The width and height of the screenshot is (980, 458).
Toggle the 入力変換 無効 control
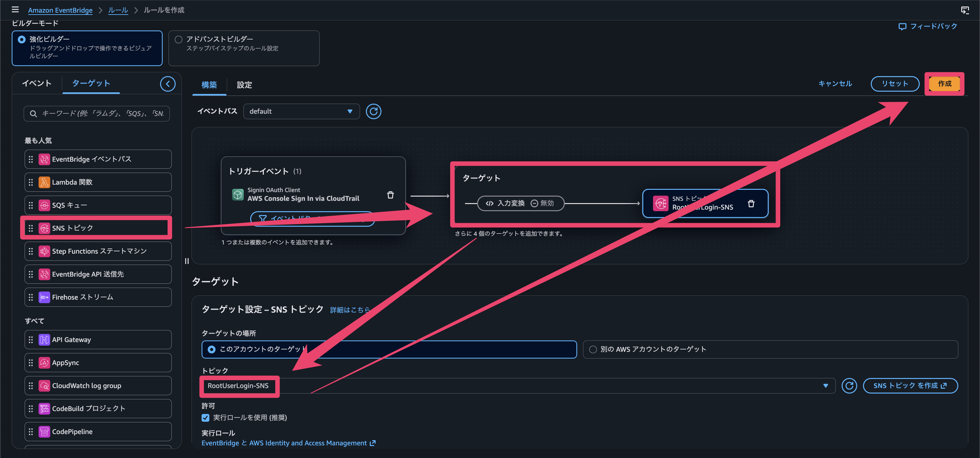tap(520, 203)
